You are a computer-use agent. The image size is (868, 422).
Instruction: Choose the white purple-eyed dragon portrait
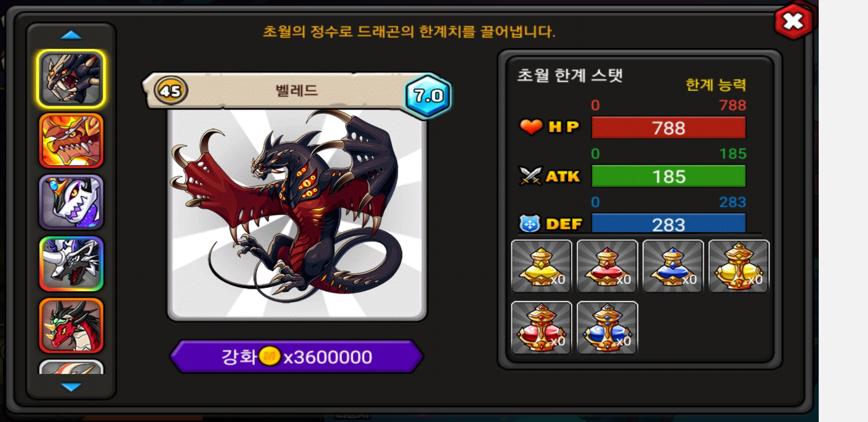click(x=71, y=202)
